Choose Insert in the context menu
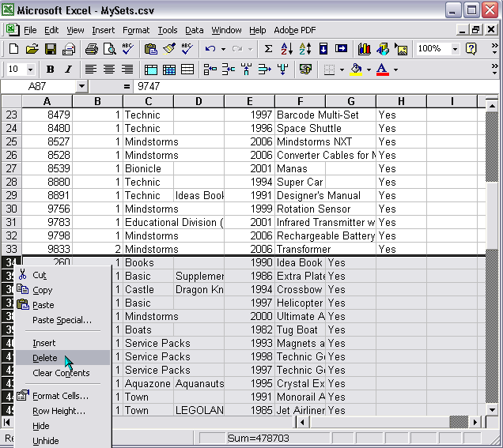This screenshot has height=448, width=503. coord(63,343)
